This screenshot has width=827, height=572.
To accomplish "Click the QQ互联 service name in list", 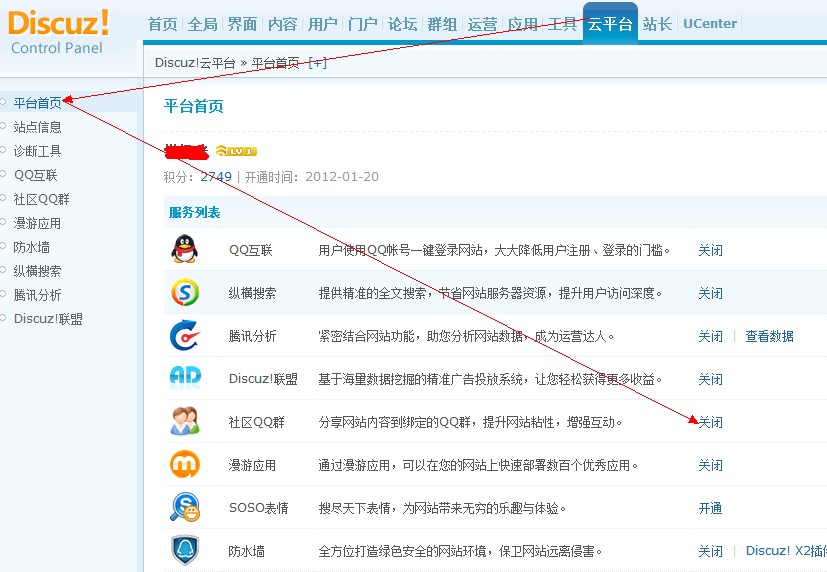I will 251,250.
